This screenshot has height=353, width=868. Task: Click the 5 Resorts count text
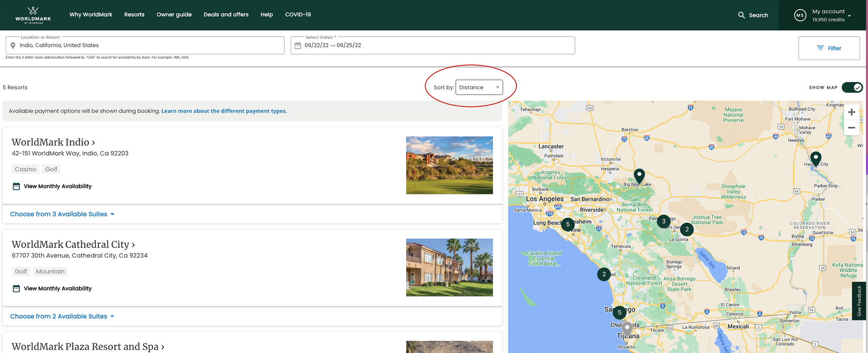click(x=15, y=87)
